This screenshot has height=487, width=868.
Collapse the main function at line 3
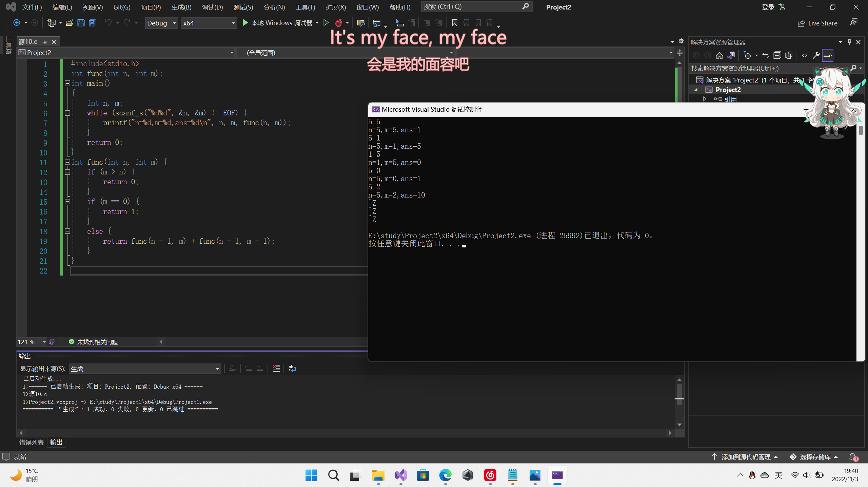[x=67, y=83]
